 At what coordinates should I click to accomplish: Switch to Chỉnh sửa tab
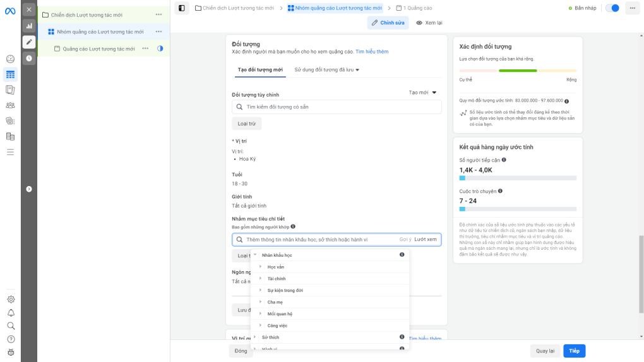pyautogui.click(x=388, y=23)
